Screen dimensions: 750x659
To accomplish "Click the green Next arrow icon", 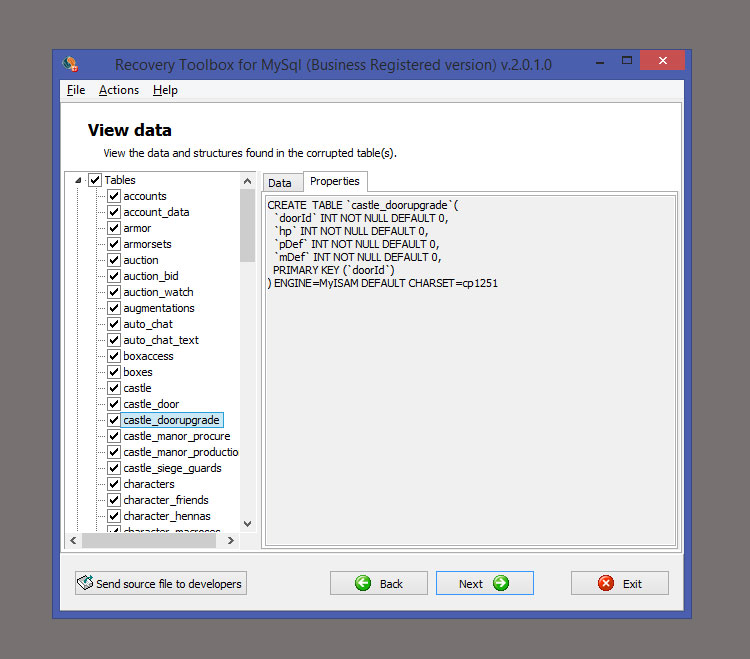I will (x=501, y=583).
